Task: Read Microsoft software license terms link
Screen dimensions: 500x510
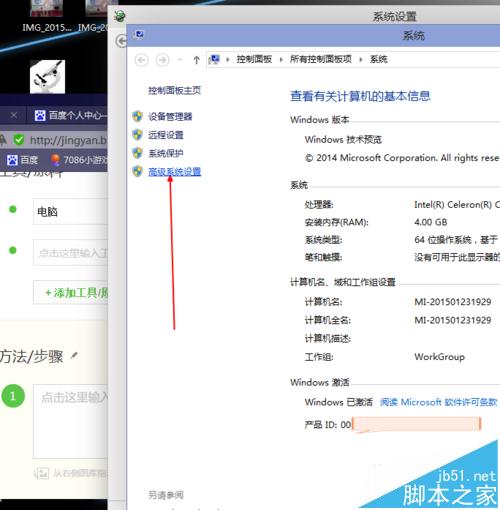Action: pyautogui.click(x=438, y=402)
